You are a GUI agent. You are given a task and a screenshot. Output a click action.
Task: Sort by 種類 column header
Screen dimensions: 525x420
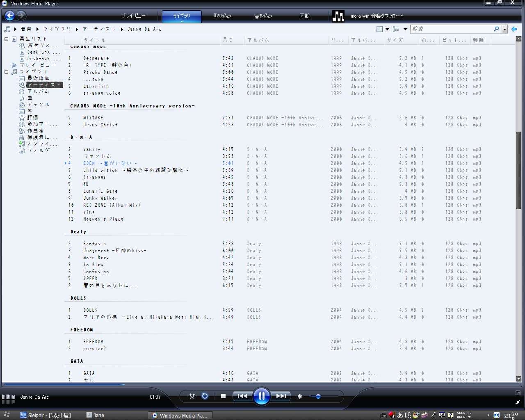480,40
